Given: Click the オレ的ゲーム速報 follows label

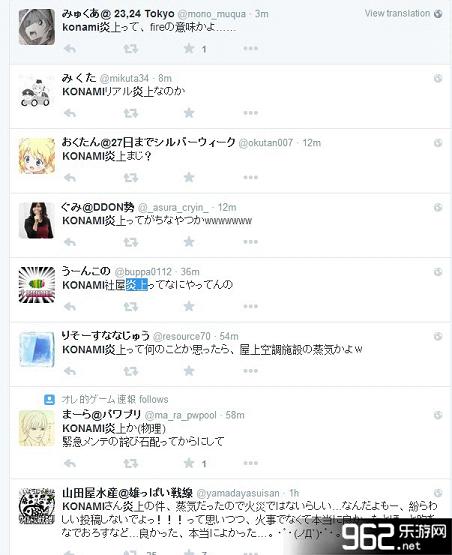Looking at the screenshot, I should point(115,400).
